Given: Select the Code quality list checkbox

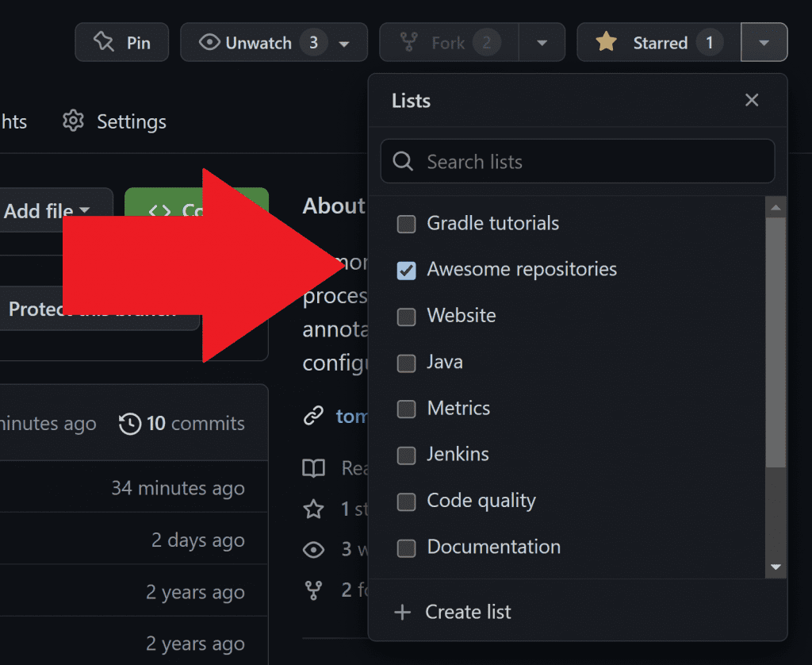Looking at the screenshot, I should [406, 502].
